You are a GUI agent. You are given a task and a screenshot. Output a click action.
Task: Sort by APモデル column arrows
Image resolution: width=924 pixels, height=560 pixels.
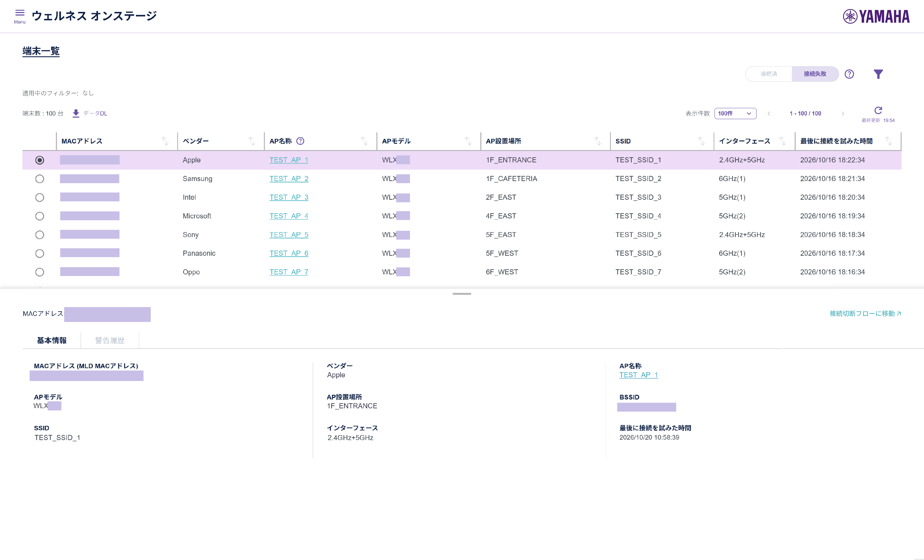point(468,141)
